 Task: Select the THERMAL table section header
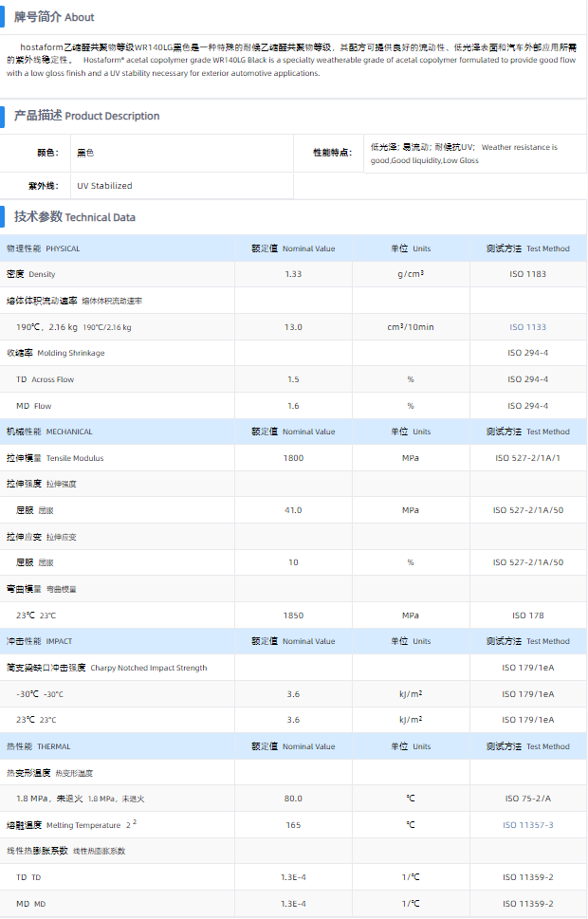[39, 746]
